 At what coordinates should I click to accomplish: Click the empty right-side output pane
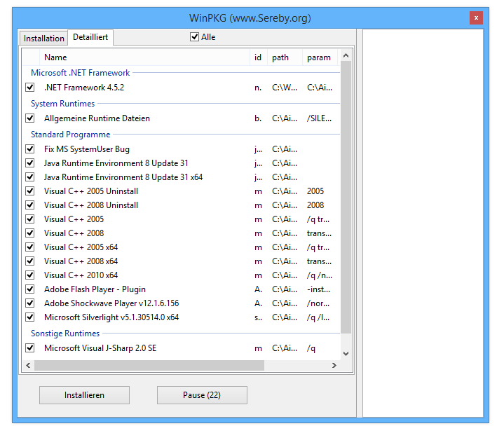pyautogui.click(x=423, y=224)
